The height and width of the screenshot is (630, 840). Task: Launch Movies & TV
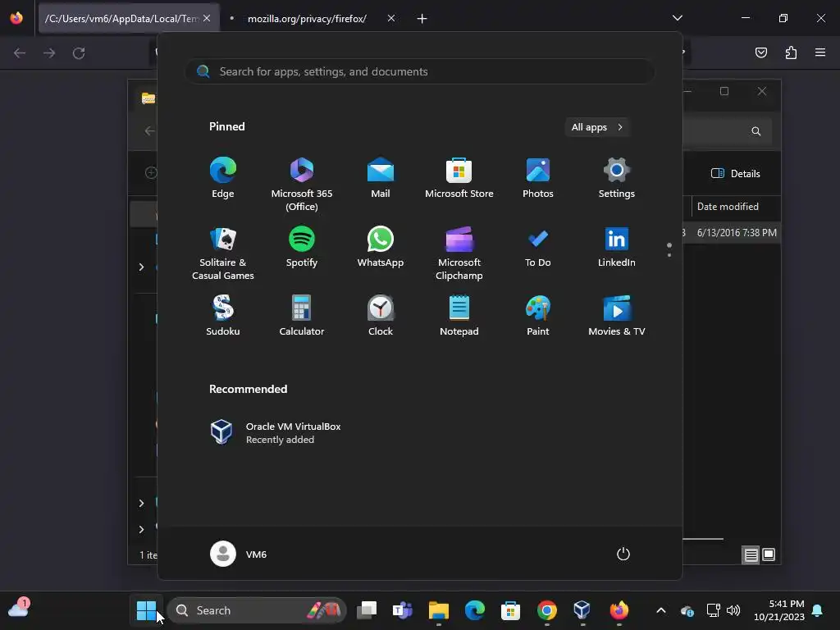(617, 316)
